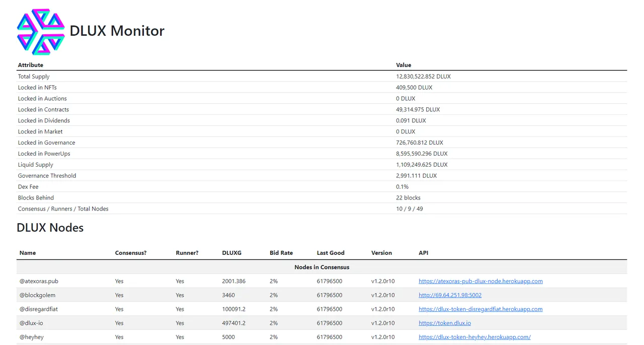This screenshot has height=345, width=644.
Task: Select the Locked in Auctions label
Action: (42, 99)
